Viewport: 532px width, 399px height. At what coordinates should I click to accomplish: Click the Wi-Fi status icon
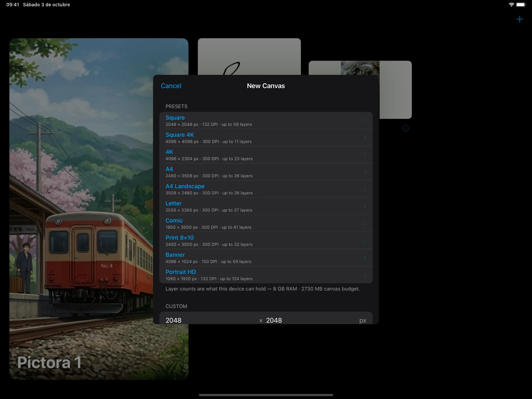click(x=511, y=4)
